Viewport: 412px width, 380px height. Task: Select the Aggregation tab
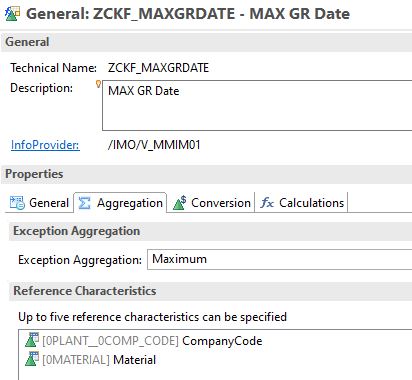(120, 202)
